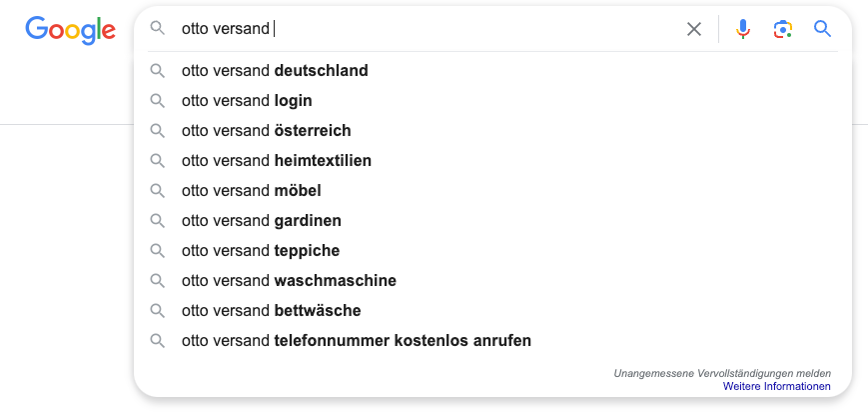Viewport: 868px width, 413px height.
Task: Pick the 'otto versand österreich' suggestion
Action: [266, 131]
